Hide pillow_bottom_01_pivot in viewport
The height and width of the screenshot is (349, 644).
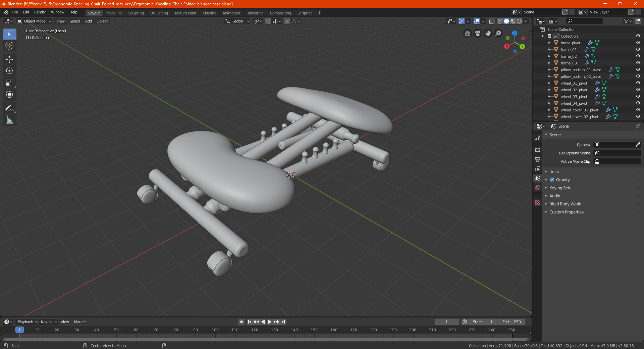[x=638, y=69]
